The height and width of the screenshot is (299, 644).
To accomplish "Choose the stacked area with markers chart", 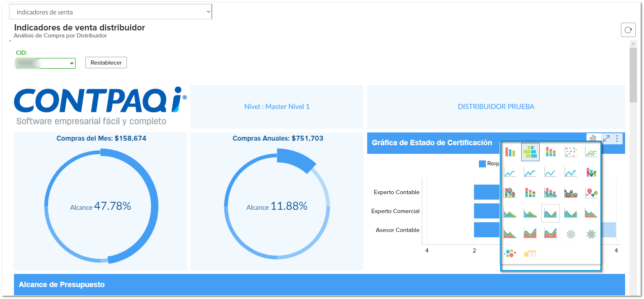I will [x=510, y=233].
